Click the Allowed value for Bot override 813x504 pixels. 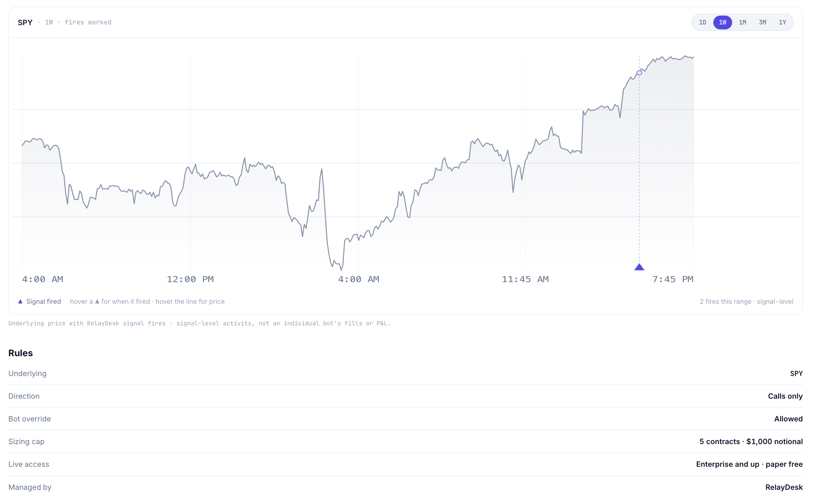pos(788,419)
